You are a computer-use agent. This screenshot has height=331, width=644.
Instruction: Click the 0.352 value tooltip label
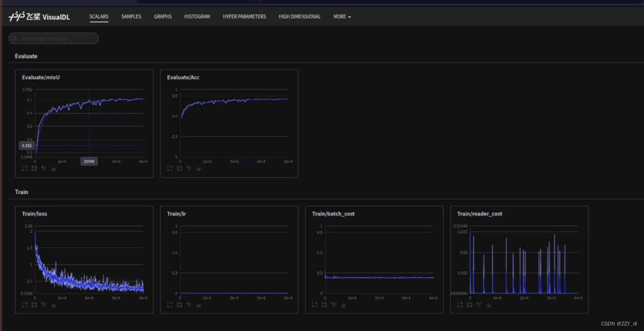pos(27,146)
